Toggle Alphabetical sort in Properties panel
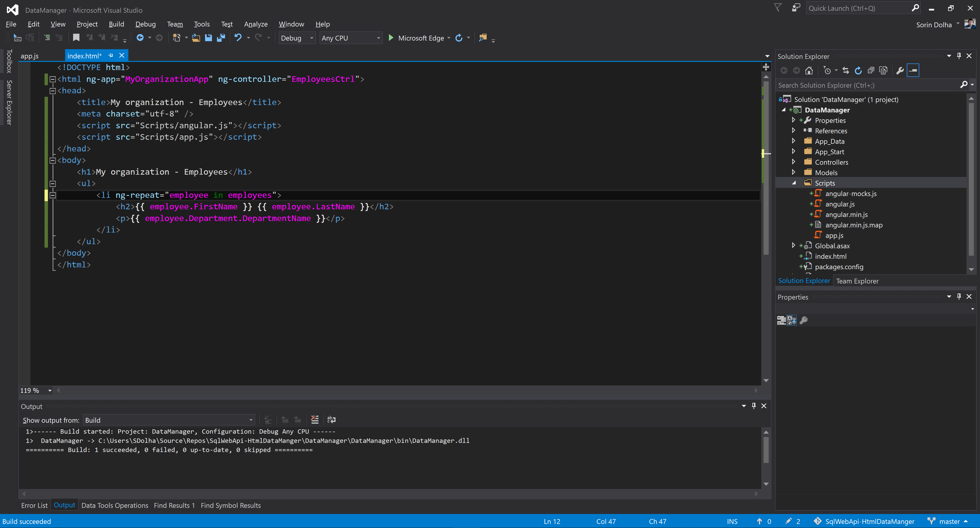980x528 pixels. 792,320
